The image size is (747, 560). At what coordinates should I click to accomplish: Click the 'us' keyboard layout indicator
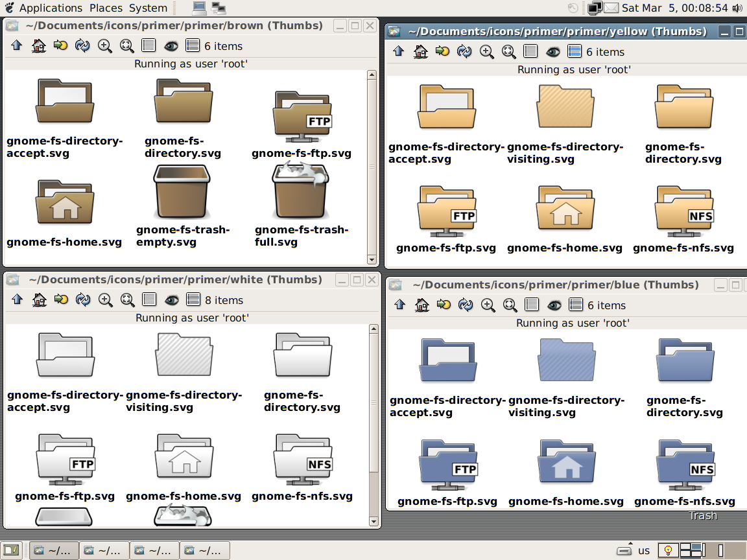pyautogui.click(x=644, y=550)
